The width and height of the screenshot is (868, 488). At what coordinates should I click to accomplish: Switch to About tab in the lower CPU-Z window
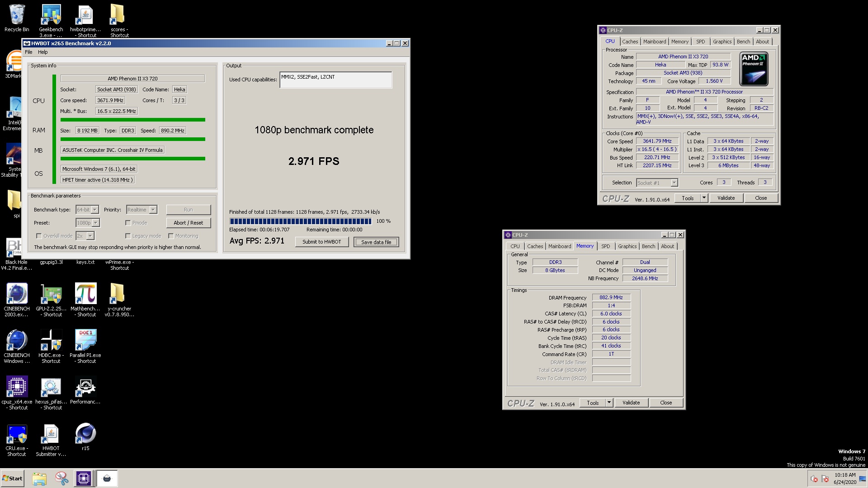[667, 246]
